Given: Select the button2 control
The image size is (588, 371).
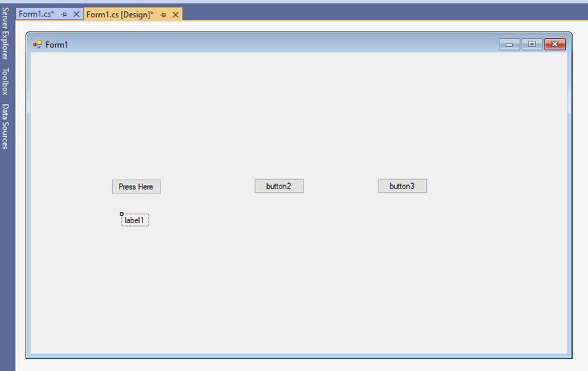Looking at the screenshot, I should click(x=279, y=186).
